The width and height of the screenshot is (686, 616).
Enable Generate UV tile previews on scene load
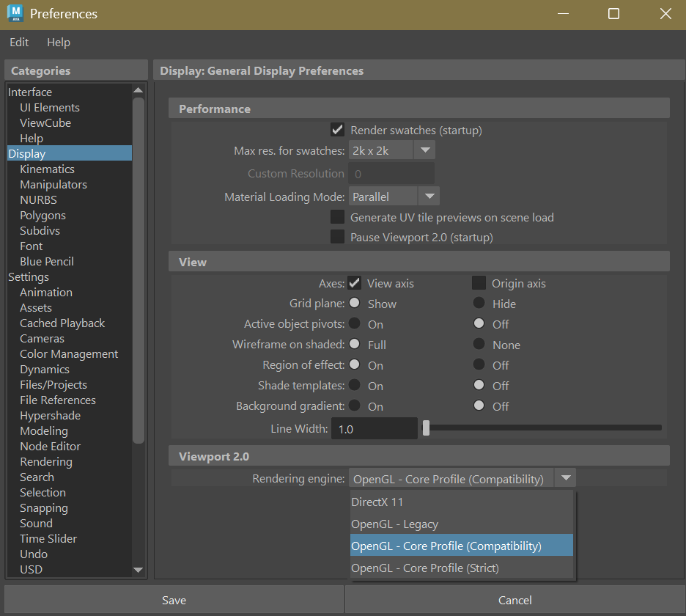pyautogui.click(x=337, y=217)
